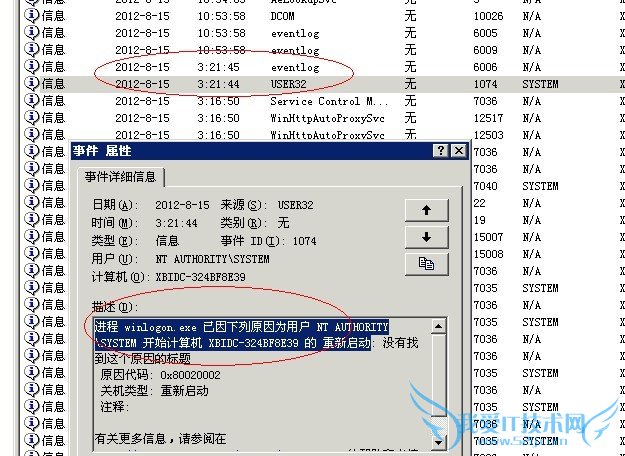Click event ID 10026 in the list
The width and height of the screenshot is (625, 456).
coord(488,16)
